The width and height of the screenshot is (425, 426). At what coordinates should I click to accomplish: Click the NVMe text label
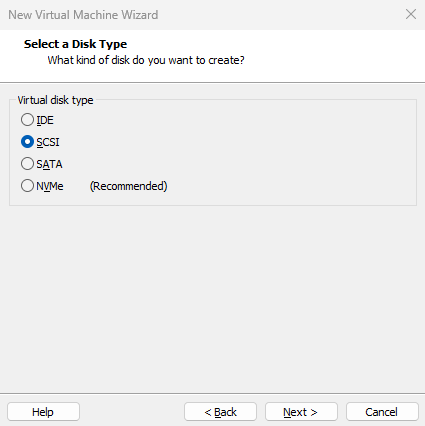pos(50,186)
